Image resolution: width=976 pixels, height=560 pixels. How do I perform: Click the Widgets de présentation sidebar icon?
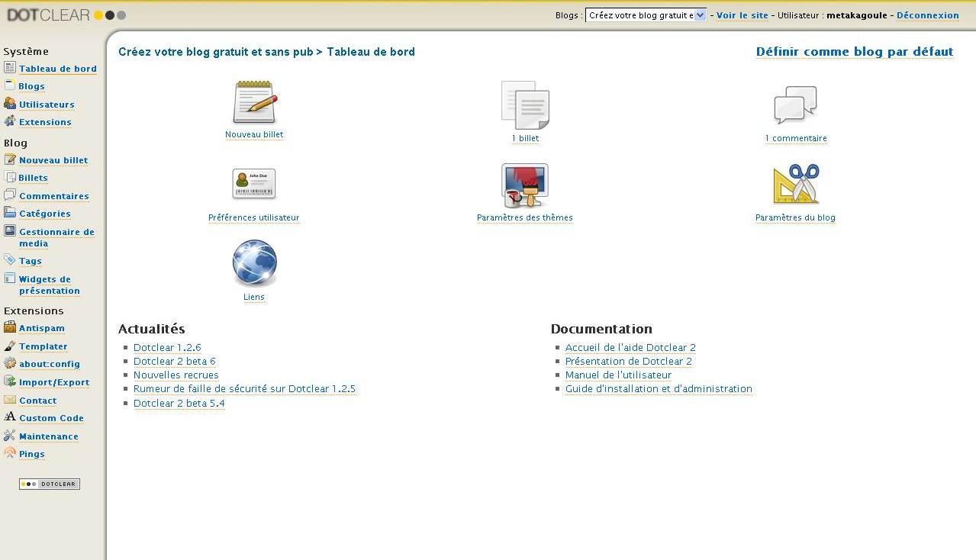point(10,278)
